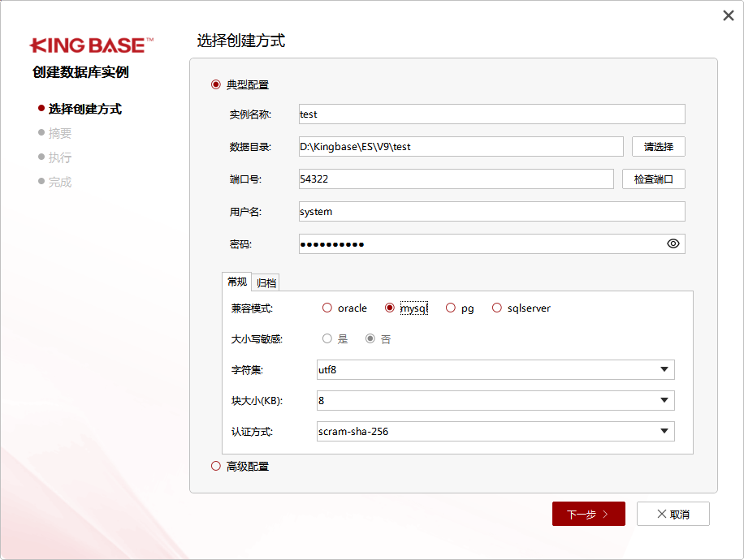Select 典型配置 radio button
The width and height of the screenshot is (744, 560).
click(216, 84)
